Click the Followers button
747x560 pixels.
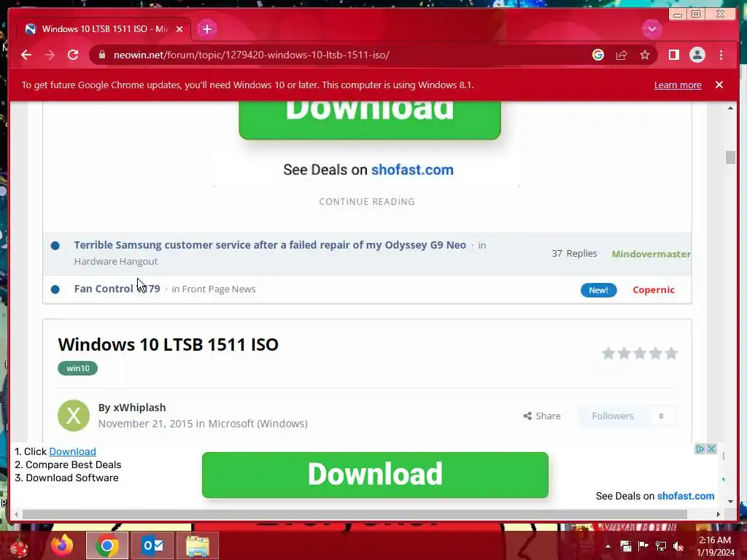[x=613, y=416]
